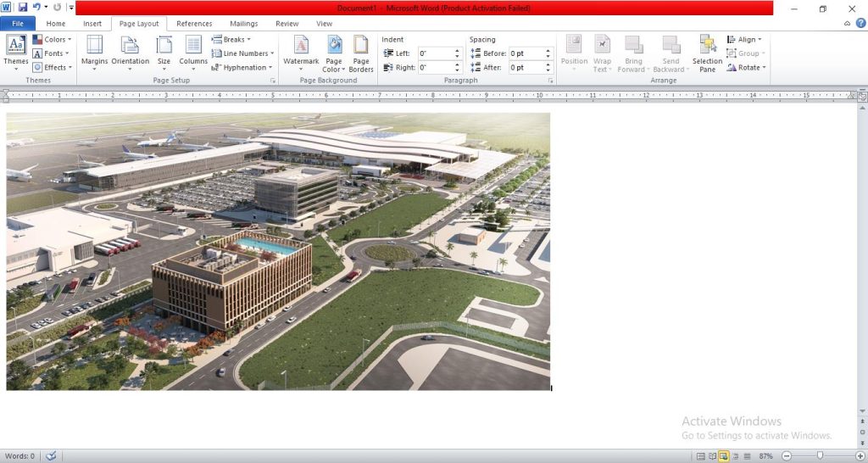Click the Words: 0 status entry
868x463 pixels.
point(20,456)
